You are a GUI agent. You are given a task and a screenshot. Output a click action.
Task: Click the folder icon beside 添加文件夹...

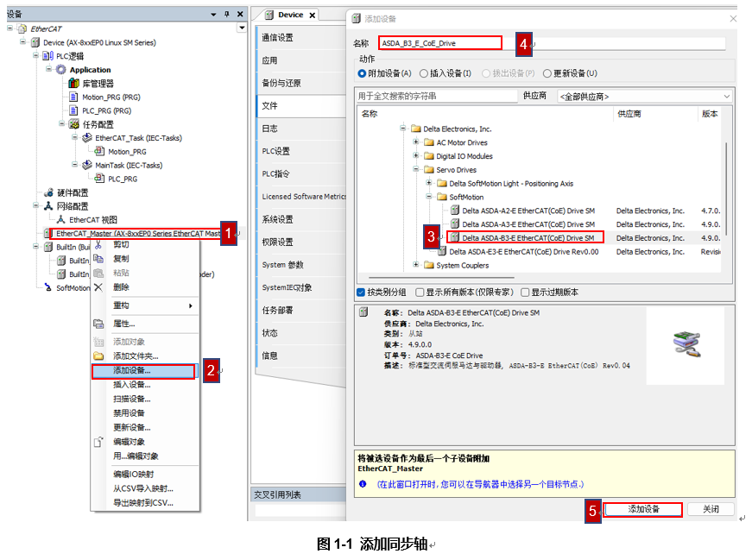(98, 356)
